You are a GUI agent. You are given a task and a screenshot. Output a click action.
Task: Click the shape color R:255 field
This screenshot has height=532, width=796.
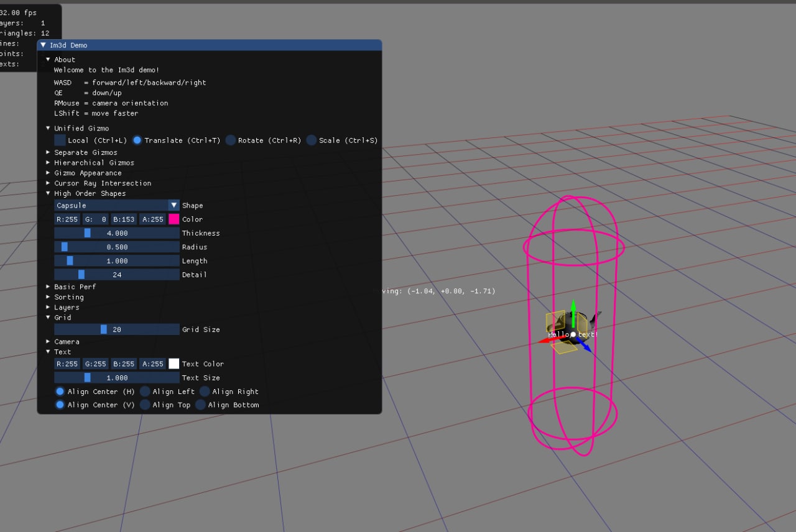pos(67,219)
